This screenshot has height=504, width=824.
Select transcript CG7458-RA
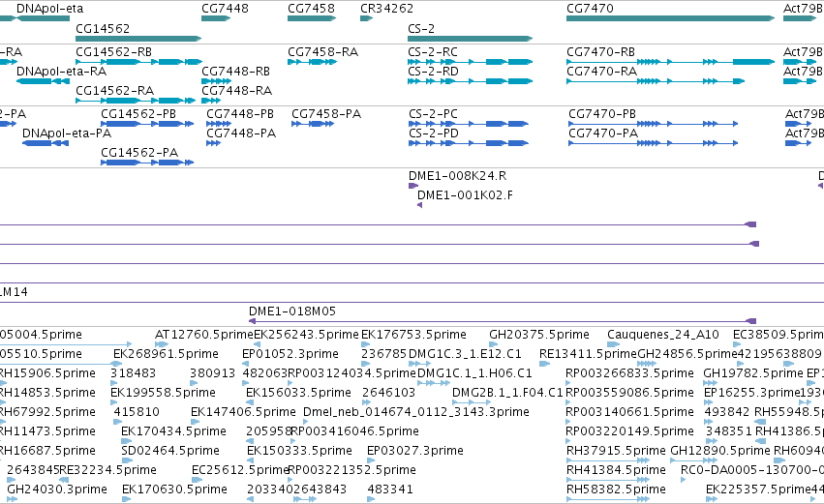[x=312, y=62]
